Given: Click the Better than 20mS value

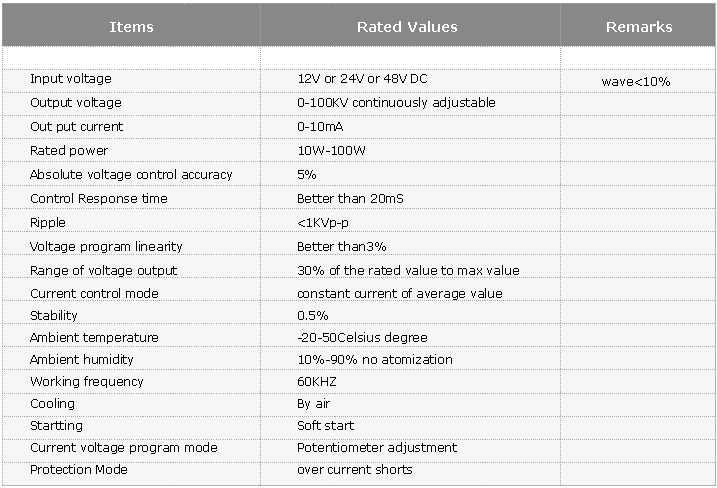Looking at the screenshot, I should click(350, 199).
